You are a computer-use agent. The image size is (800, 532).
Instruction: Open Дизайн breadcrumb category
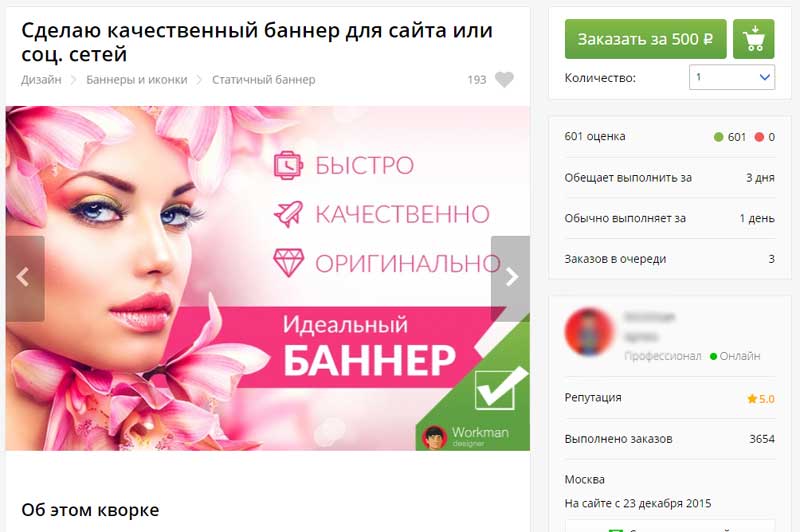pos(41,80)
